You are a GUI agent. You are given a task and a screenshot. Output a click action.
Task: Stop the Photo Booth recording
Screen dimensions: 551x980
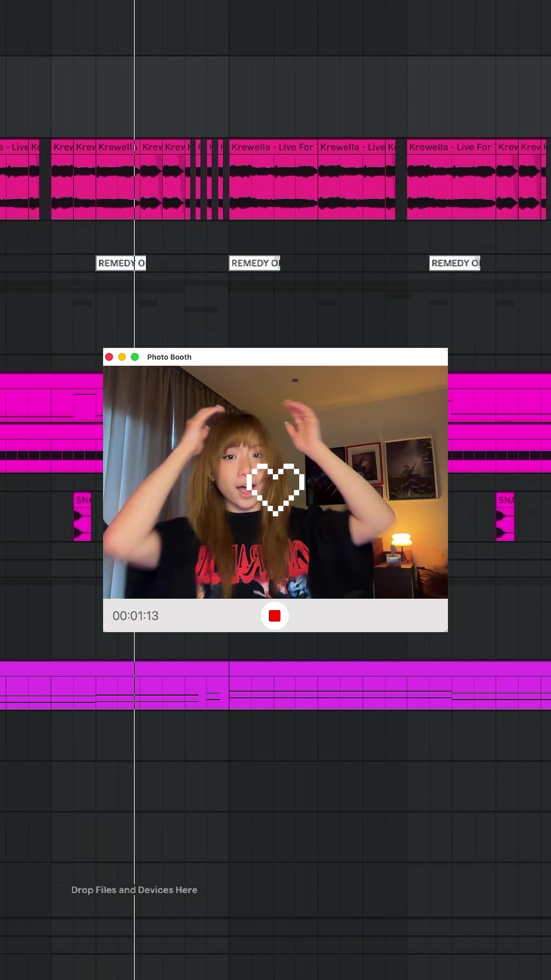coord(274,616)
